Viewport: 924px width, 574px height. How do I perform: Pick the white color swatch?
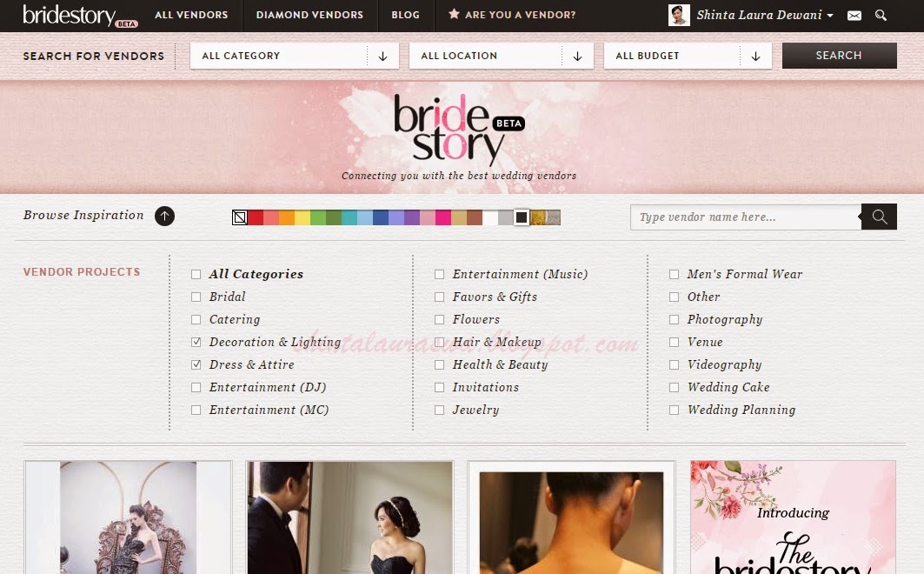490,217
